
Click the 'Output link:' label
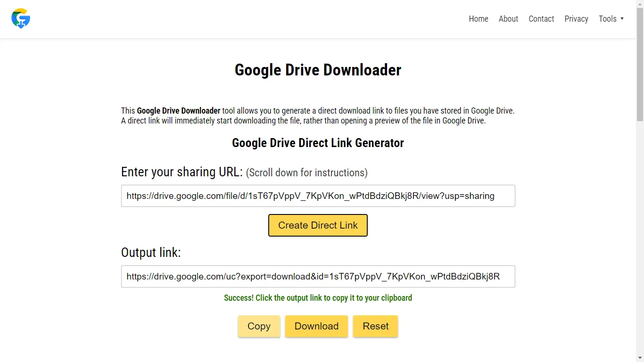(x=151, y=253)
